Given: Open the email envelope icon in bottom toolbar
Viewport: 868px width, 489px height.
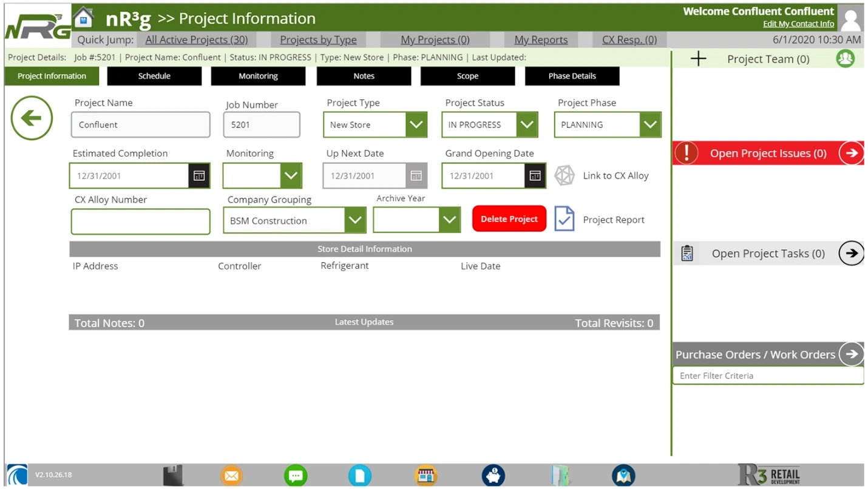Looking at the screenshot, I should 231,476.
